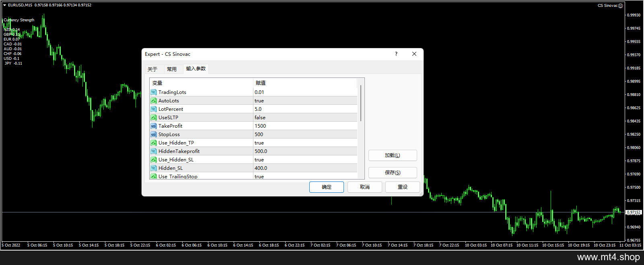The width and height of the screenshot is (644, 265).
Task: Click the Hidden_SL variable icon
Action: [x=153, y=168]
